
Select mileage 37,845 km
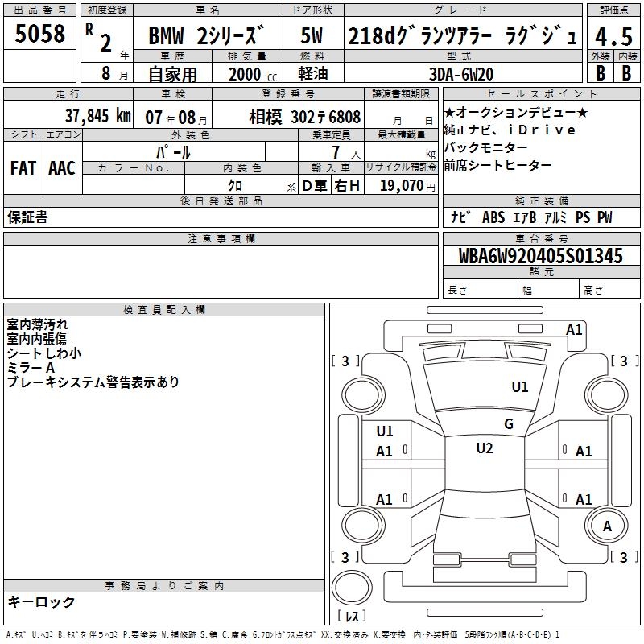(98, 116)
